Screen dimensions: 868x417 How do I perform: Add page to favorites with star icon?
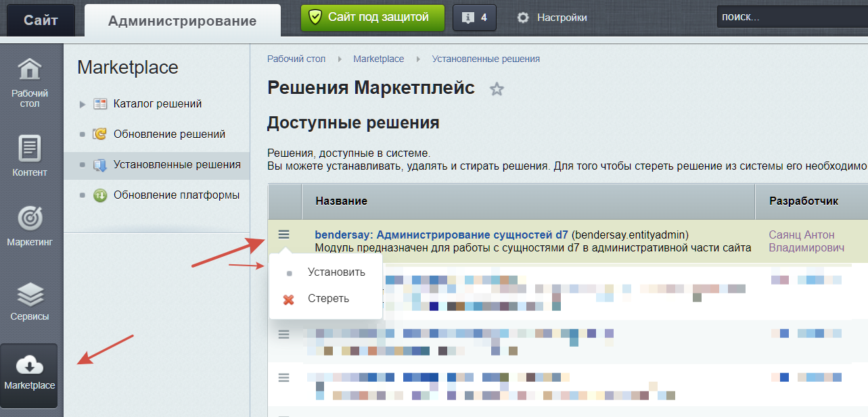(x=497, y=89)
